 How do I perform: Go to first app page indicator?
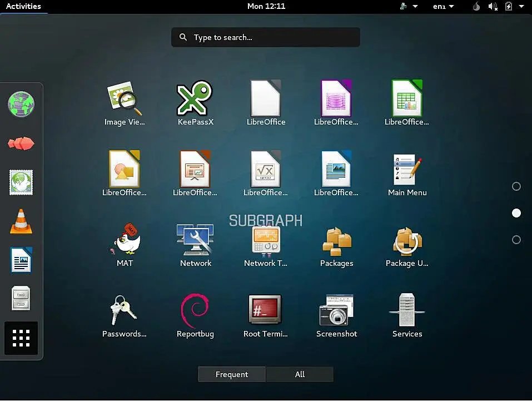(x=516, y=186)
